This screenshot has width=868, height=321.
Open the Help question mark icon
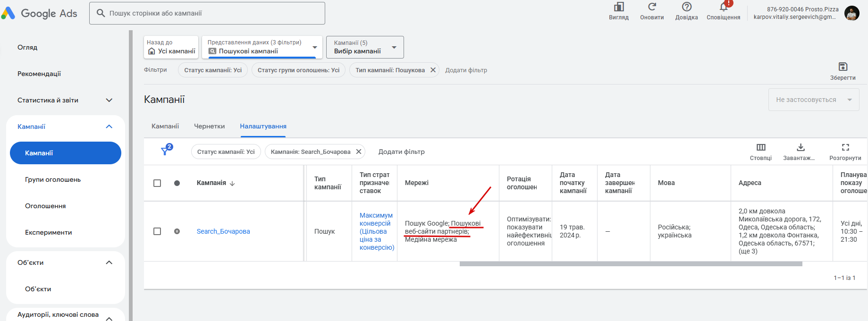[686, 7]
